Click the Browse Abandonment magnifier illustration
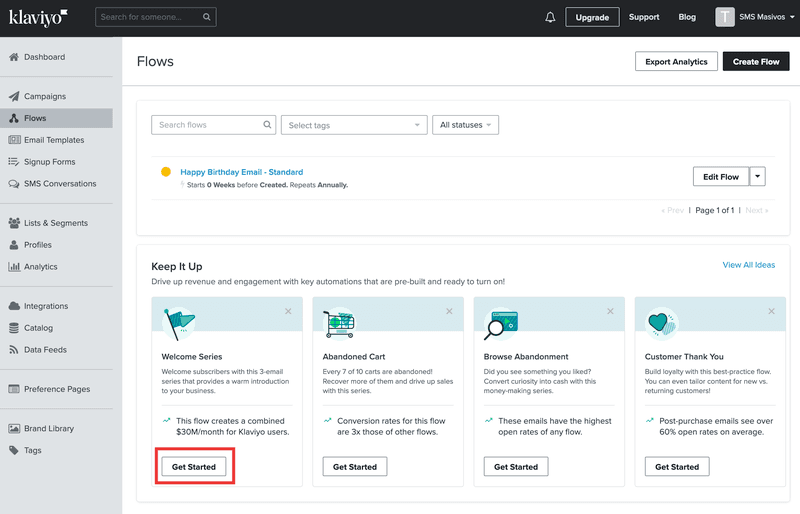 coord(499,323)
